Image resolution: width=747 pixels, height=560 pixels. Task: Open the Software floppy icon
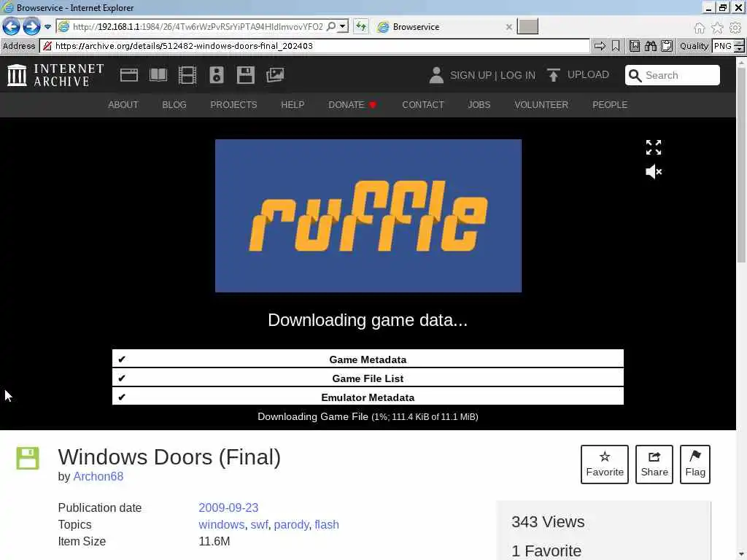click(x=245, y=75)
